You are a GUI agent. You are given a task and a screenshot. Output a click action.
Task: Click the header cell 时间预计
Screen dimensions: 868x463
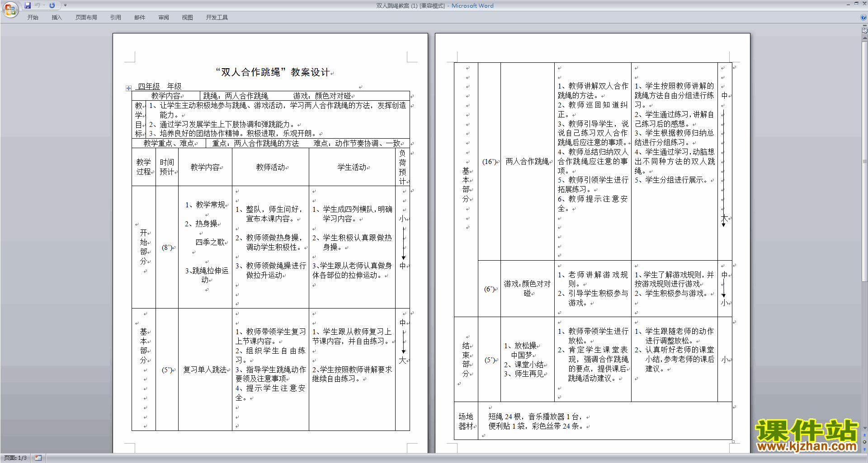pos(167,167)
